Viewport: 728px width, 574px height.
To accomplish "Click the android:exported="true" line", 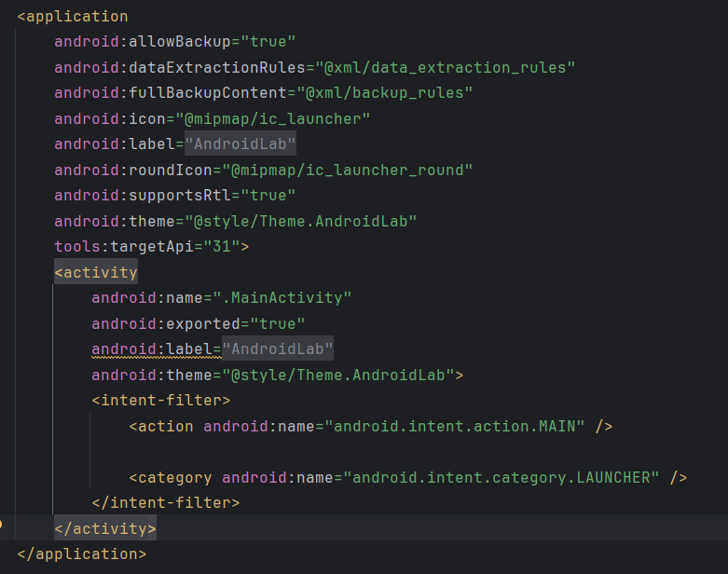I will coord(199,323).
